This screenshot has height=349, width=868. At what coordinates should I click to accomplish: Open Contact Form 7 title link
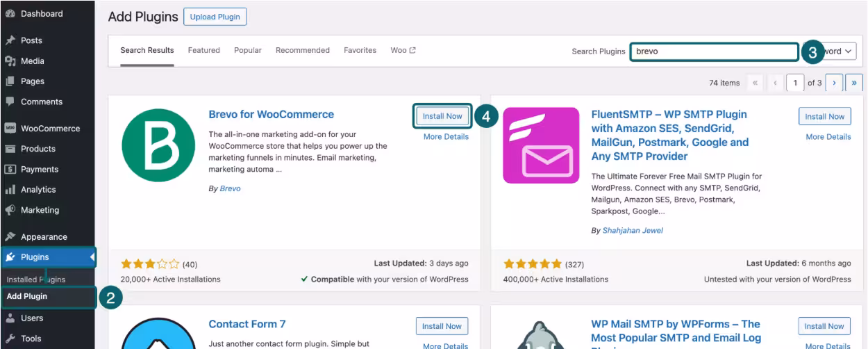247,324
